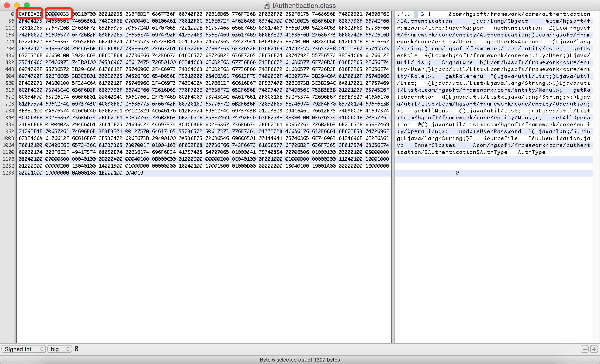The height and width of the screenshot is (364, 600).
Task: Click the IAuthentication.class window title
Action: pos(304,5)
